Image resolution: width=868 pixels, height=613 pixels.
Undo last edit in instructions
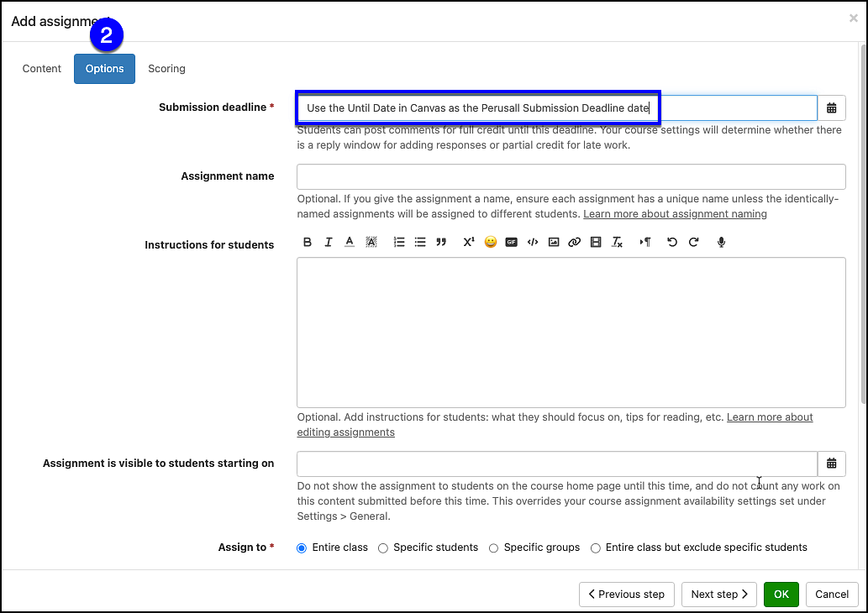[x=672, y=242]
